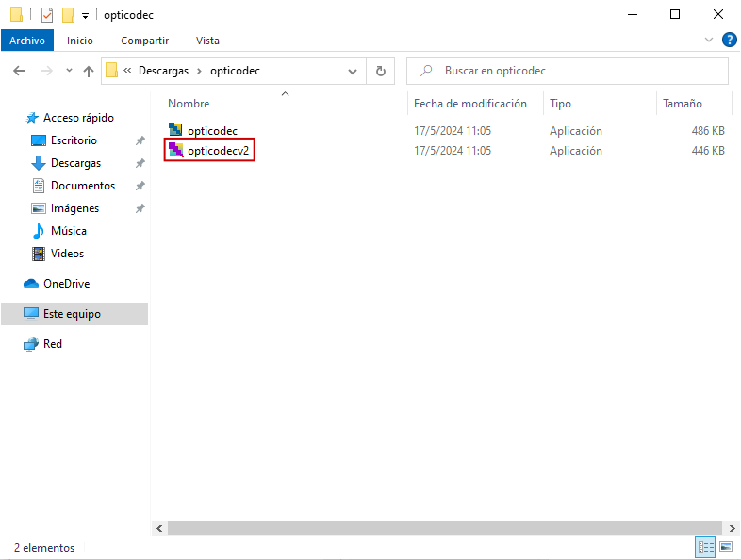Open the Archivo menu
The height and width of the screenshot is (560, 741).
pyautogui.click(x=27, y=41)
